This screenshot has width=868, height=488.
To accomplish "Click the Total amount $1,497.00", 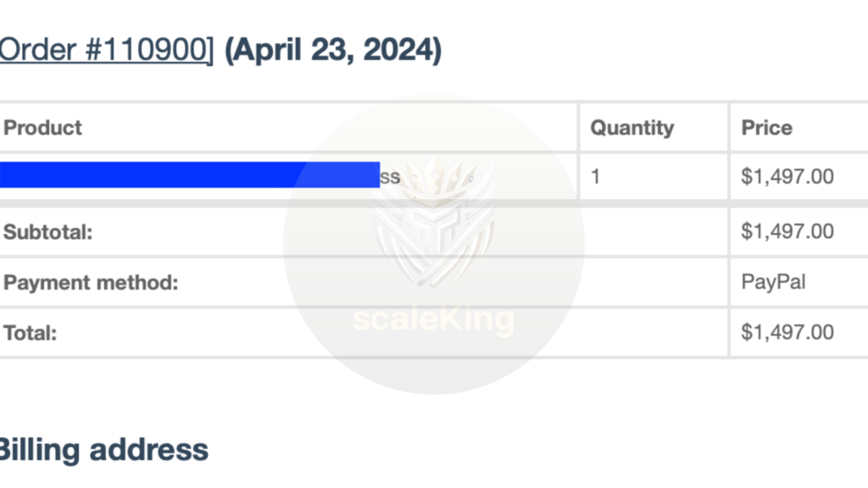I will (x=787, y=332).
